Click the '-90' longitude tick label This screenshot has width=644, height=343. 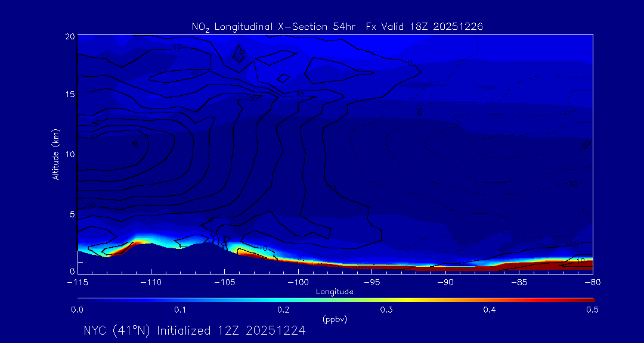pyautogui.click(x=445, y=283)
